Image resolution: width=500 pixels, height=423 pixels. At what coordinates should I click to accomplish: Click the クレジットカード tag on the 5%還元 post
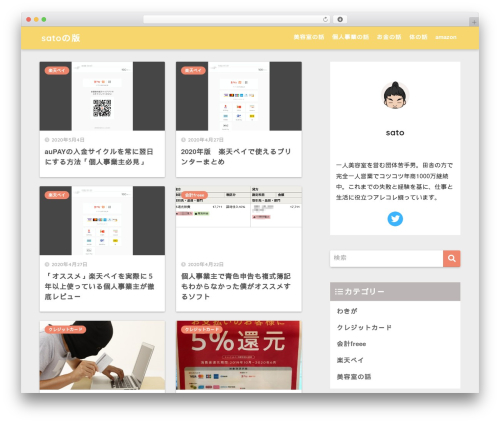(x=202, y=329)
